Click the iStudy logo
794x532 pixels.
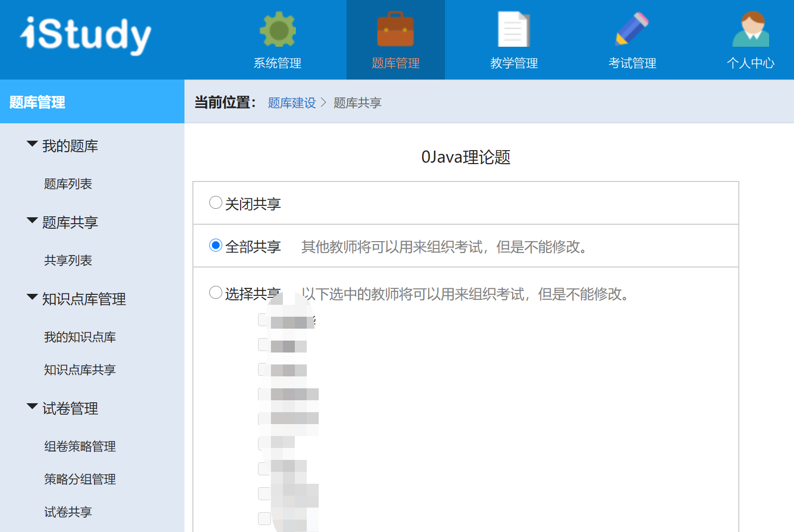(86, 35)
